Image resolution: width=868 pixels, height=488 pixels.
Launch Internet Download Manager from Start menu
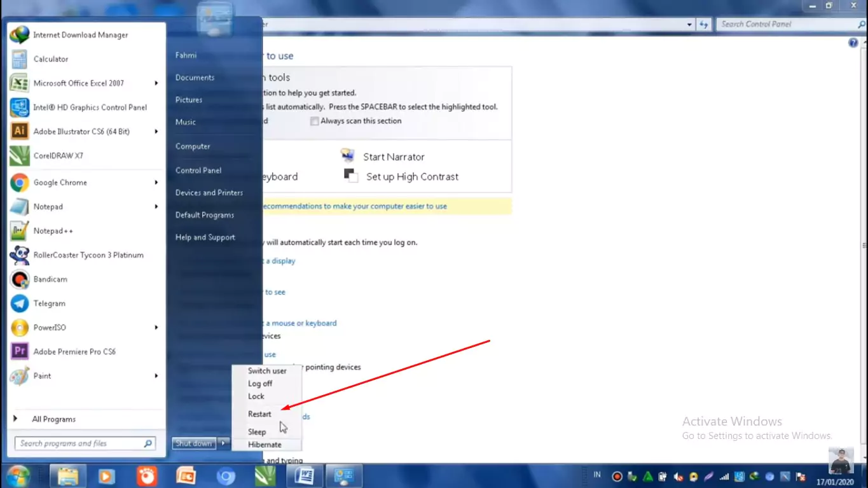[86, 35]
